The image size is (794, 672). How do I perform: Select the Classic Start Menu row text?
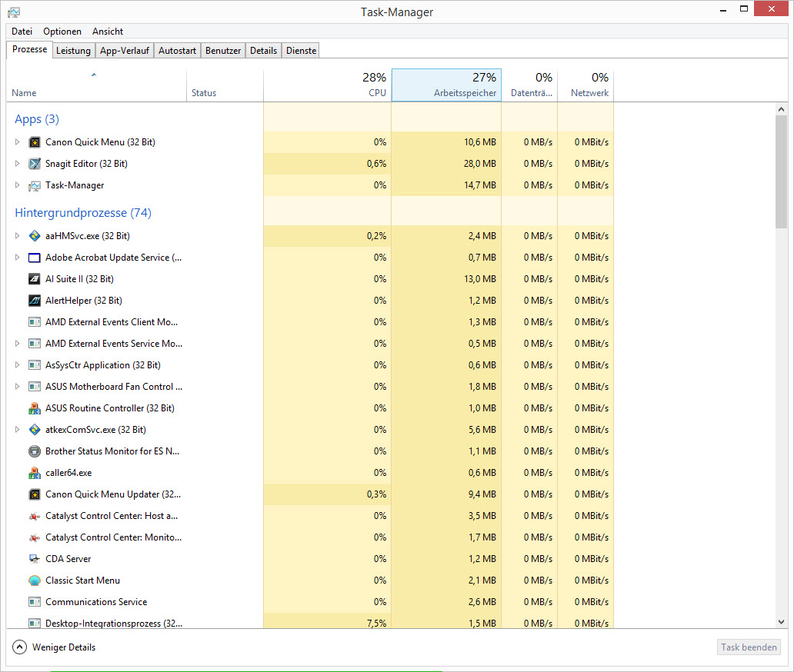[82, 581]
